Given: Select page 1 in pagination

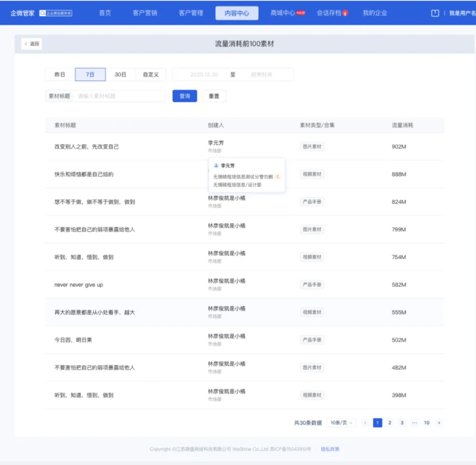Looking at the screenshot, I should (x=377, y=423).
